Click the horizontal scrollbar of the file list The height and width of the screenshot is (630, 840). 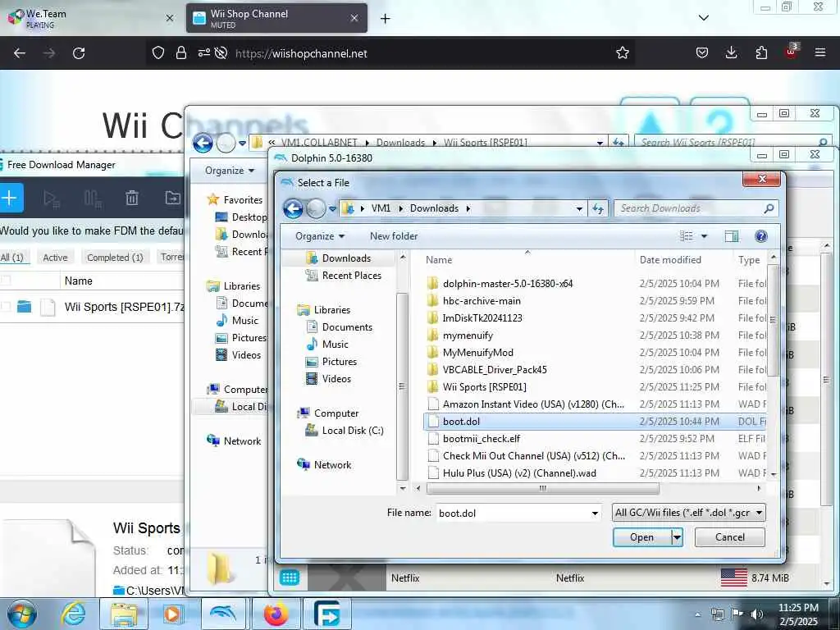pyautogui.click(x=543, y=488)
